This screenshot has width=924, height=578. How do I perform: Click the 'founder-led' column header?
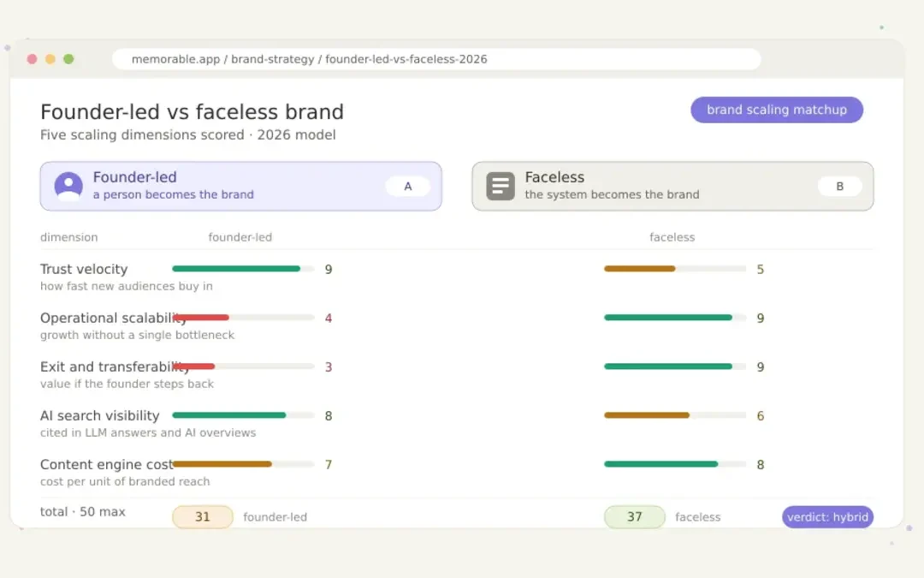[x=240, y=237]
